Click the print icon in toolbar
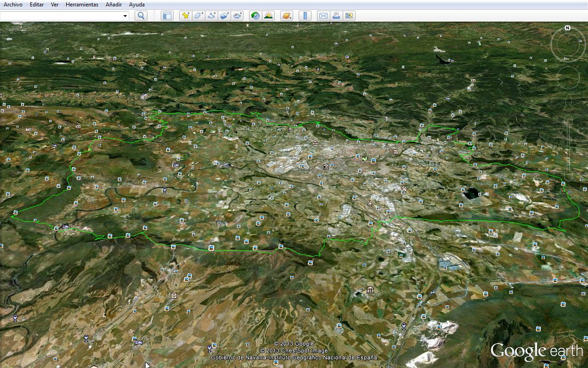 336,16
